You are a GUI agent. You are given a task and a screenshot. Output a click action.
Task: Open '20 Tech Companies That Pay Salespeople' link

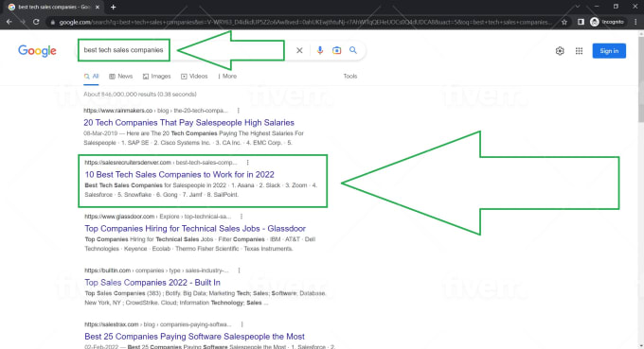coord(188,123)
